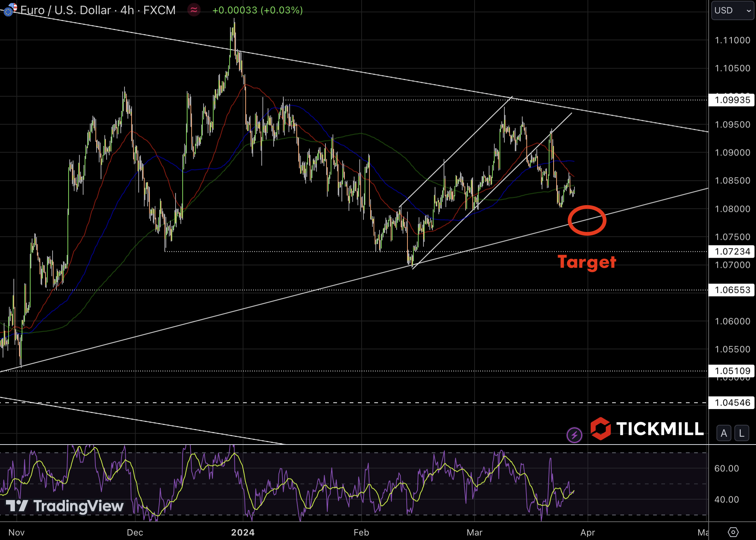Viewport: 756px width, 540px height.
Task: Click the 1.05109 price level label
Action: (732, 371)
